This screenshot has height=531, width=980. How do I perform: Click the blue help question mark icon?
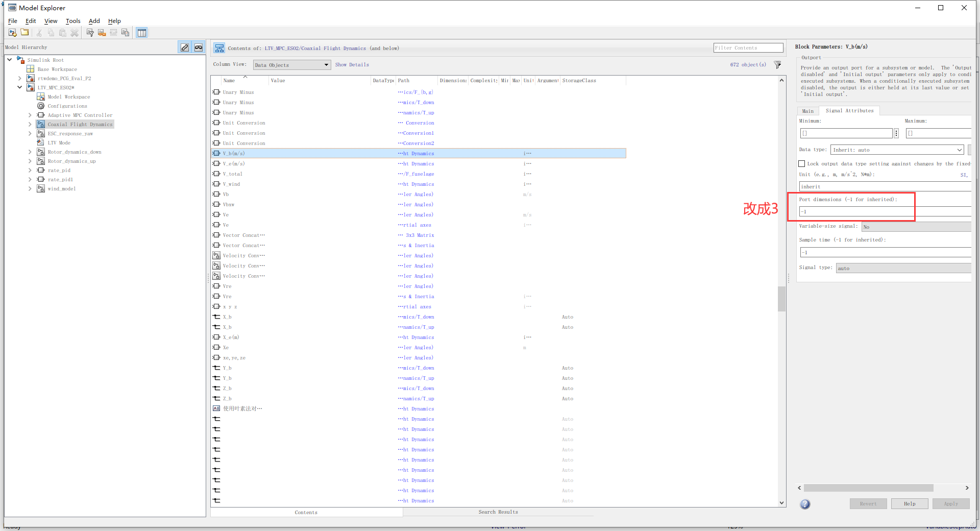(x=805, y=504)
